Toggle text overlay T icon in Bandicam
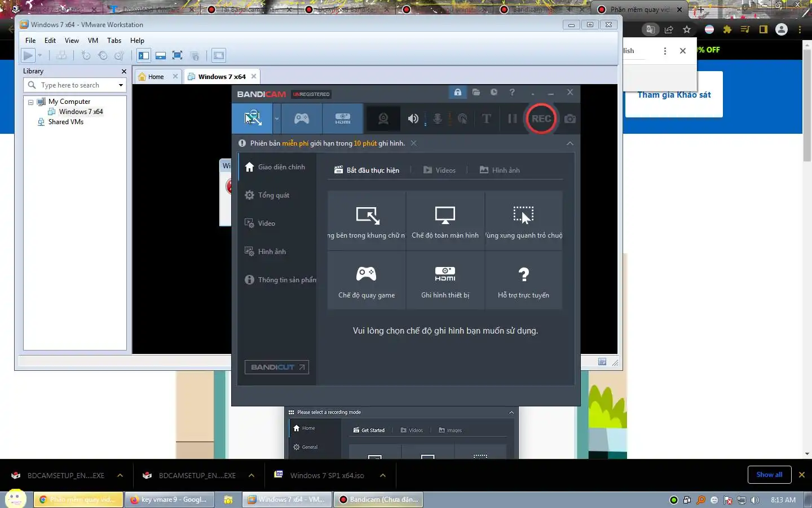The image size is (812, 508). 487,119
